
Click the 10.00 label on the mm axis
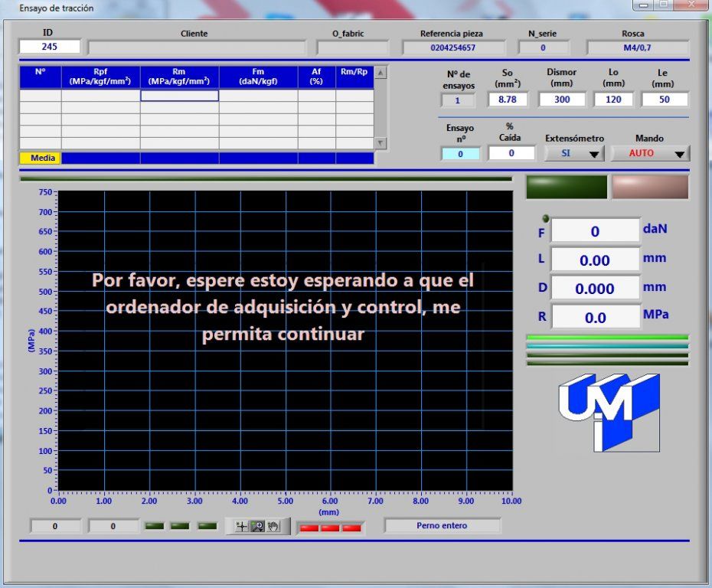click(x=511, y=501)
